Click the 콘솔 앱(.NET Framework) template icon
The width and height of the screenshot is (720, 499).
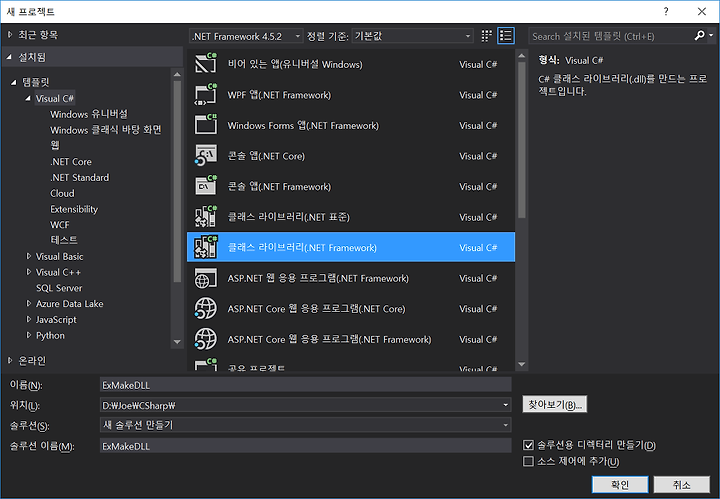coord(206,185)
